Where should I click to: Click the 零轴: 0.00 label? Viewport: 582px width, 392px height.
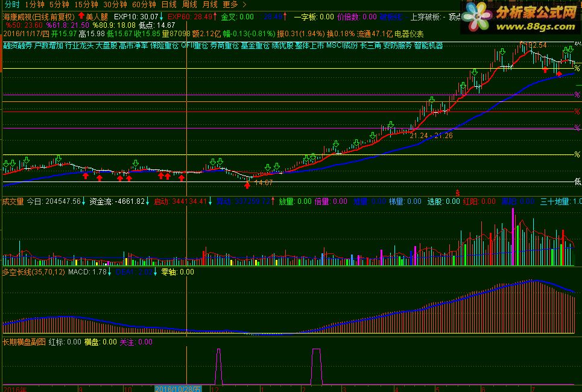[x=177, y=272]
